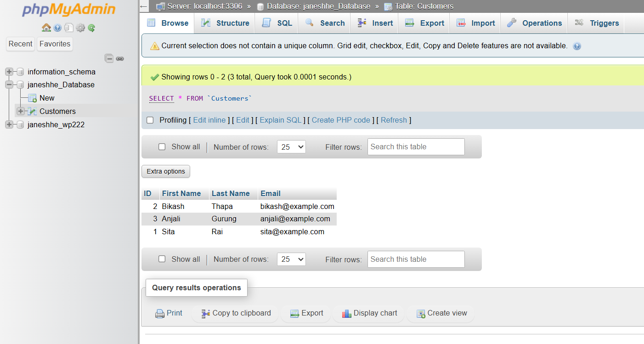Go to the Insert tab
Screen dimensions: 644x344
(x=375, y=23)
